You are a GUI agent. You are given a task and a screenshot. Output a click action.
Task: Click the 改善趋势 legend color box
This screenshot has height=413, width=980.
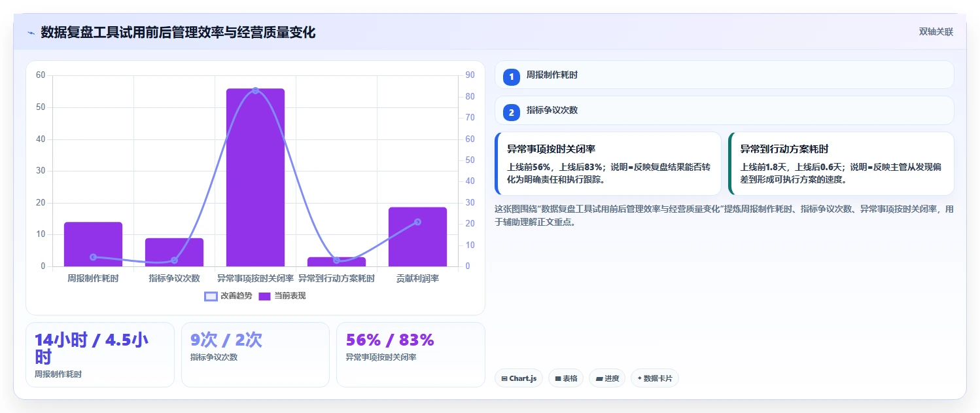click(x=211, y=296)
